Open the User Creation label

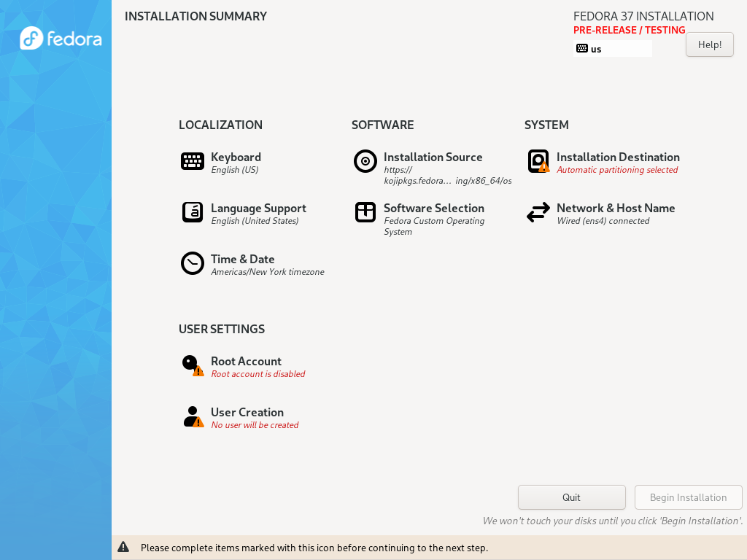[x=247, y=412]
